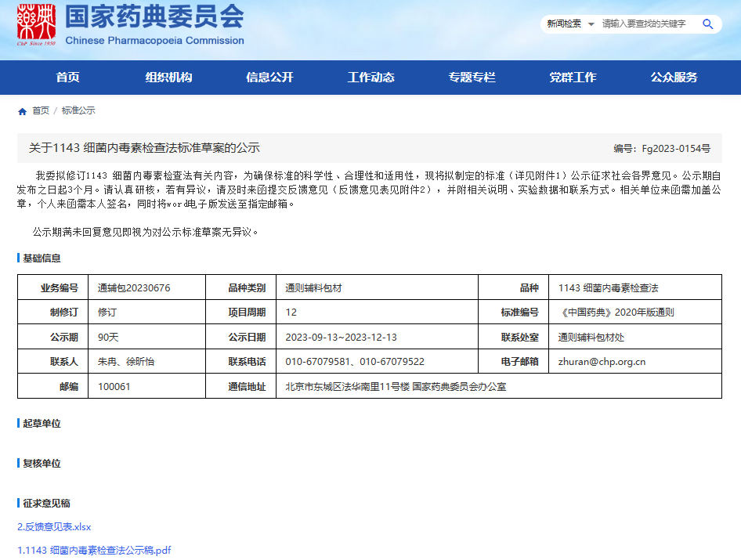Click the phone numbers 010-67079581、010-67079522

click(x=355, y=362)
